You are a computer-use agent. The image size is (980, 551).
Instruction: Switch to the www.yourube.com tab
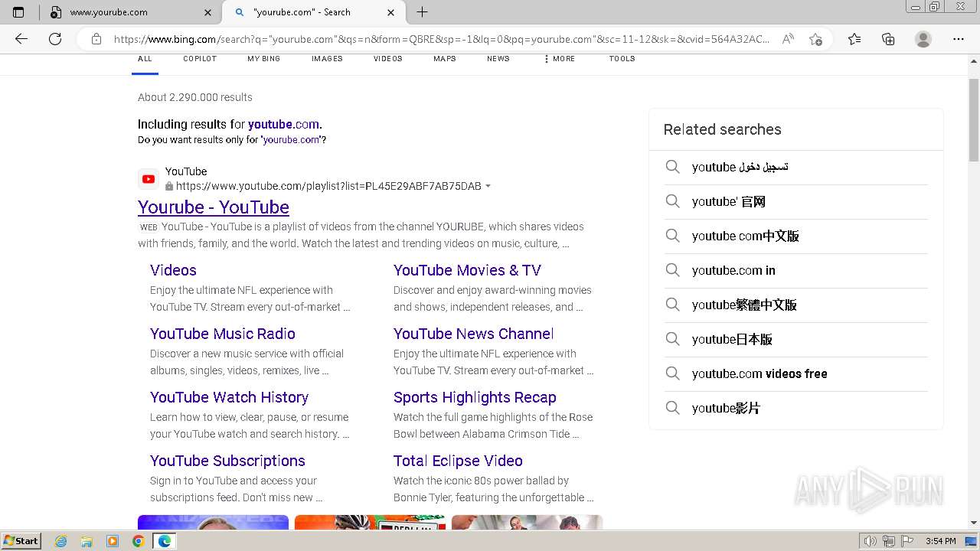tap(130, 12)
